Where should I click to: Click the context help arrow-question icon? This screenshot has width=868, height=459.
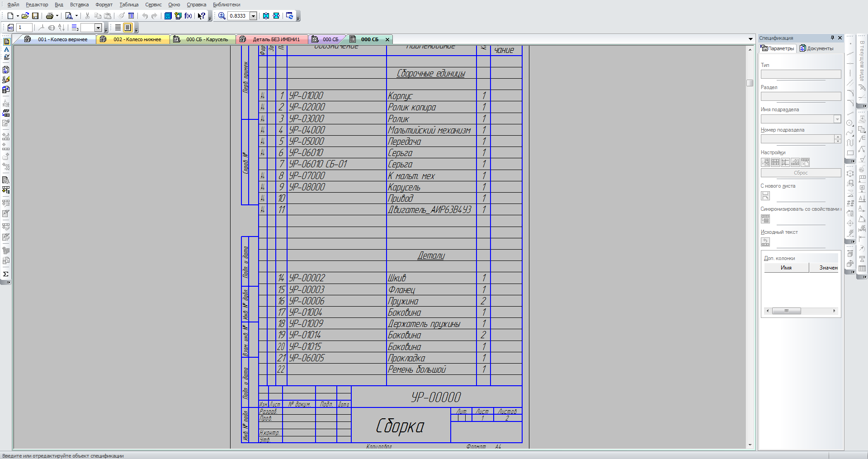pos(201,16)
